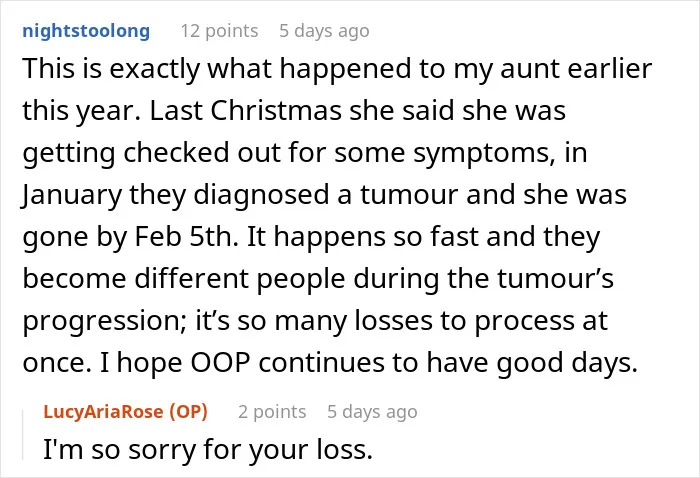Open the LucyAriaRose user profile link
The width and height of the screenshot is (700, 478).
point(103,411)
